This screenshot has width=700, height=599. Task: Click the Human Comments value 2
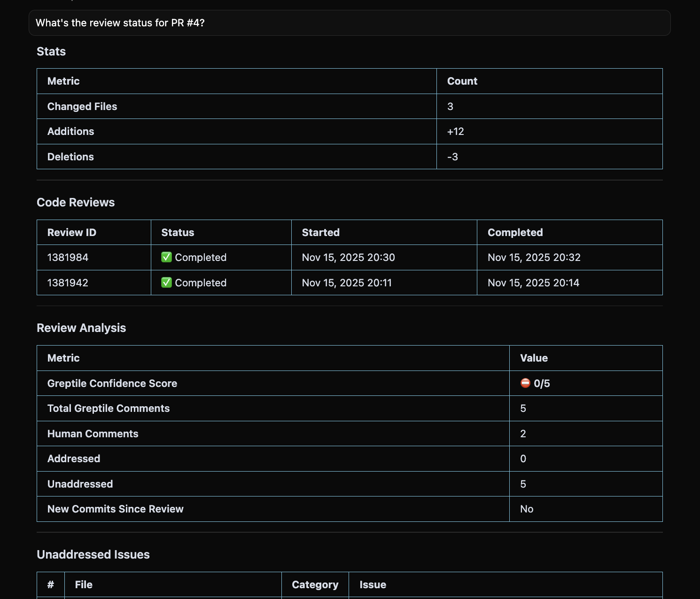tap(523, 434)
